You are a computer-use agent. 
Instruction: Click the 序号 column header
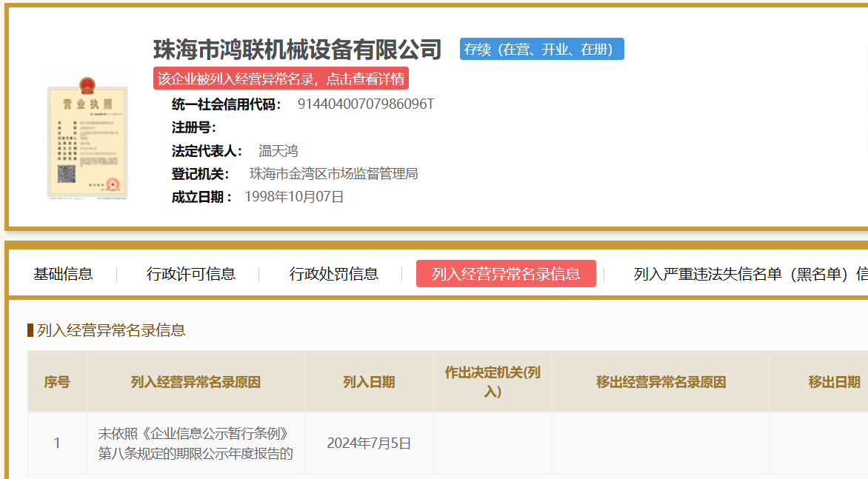pos(57,382)
